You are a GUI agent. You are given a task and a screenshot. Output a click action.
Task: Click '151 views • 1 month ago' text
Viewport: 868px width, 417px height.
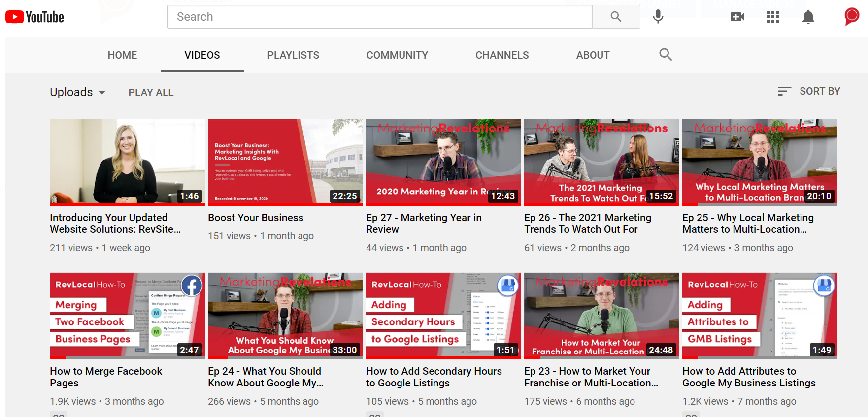pos(261,236)
